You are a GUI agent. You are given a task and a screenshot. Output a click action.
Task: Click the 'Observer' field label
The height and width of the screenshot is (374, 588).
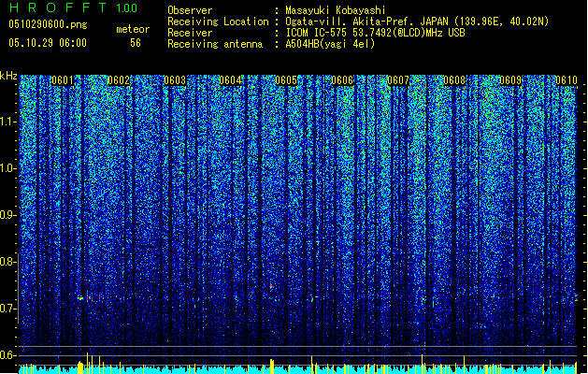[x=190, y=10]
